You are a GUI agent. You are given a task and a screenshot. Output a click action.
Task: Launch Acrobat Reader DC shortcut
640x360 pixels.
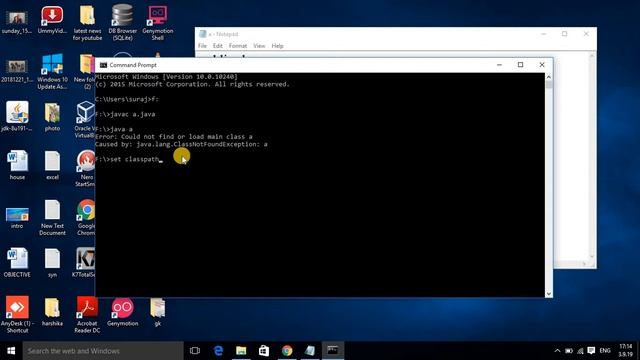[x=87, y=314]
